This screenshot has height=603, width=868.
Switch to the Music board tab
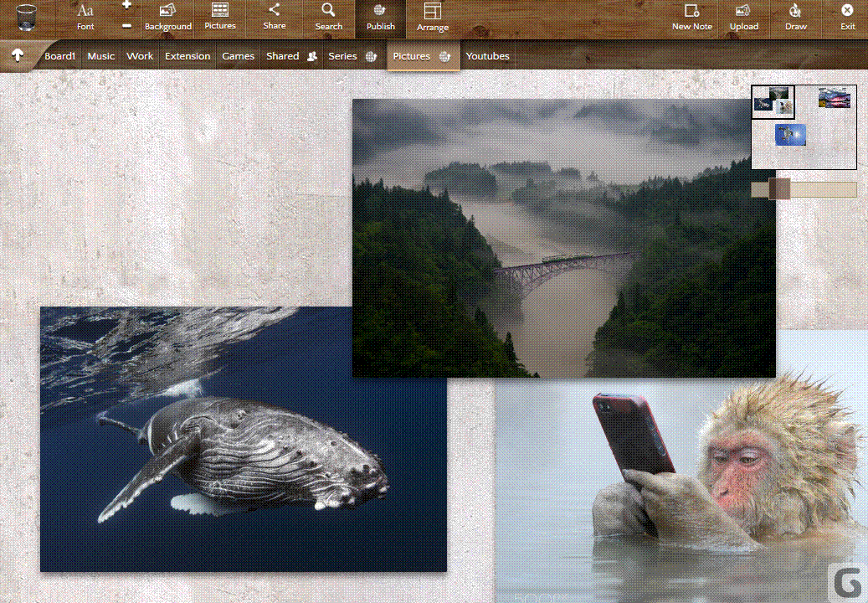(x=100, y=56)
